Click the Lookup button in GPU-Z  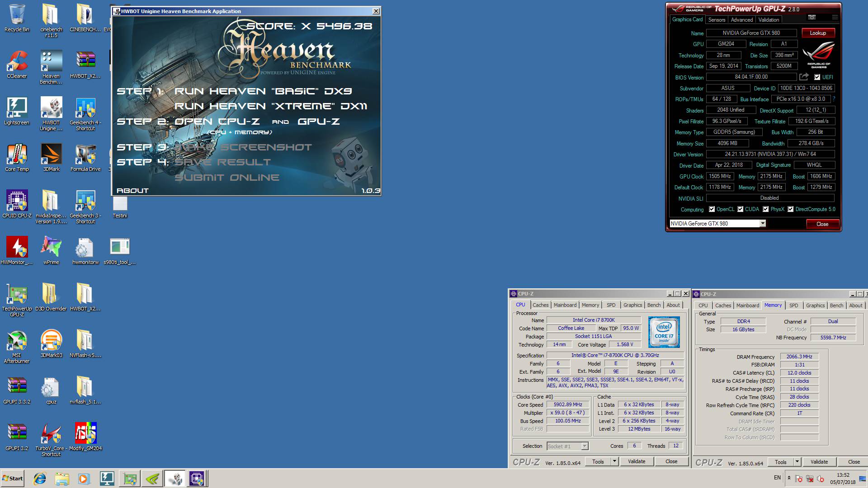[x=818, y=33]
